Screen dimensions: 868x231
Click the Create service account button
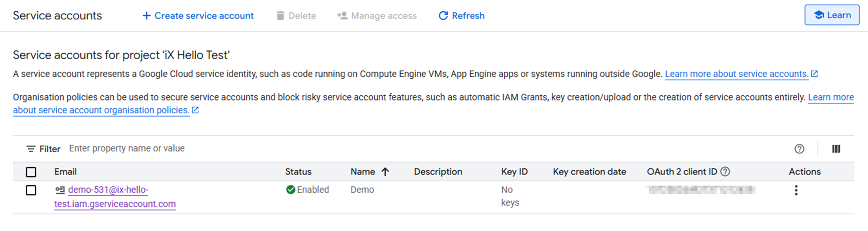[198, 16]
